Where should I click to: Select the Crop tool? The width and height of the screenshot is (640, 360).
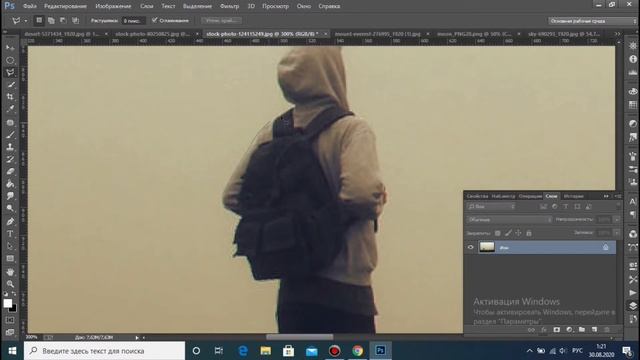10,97
